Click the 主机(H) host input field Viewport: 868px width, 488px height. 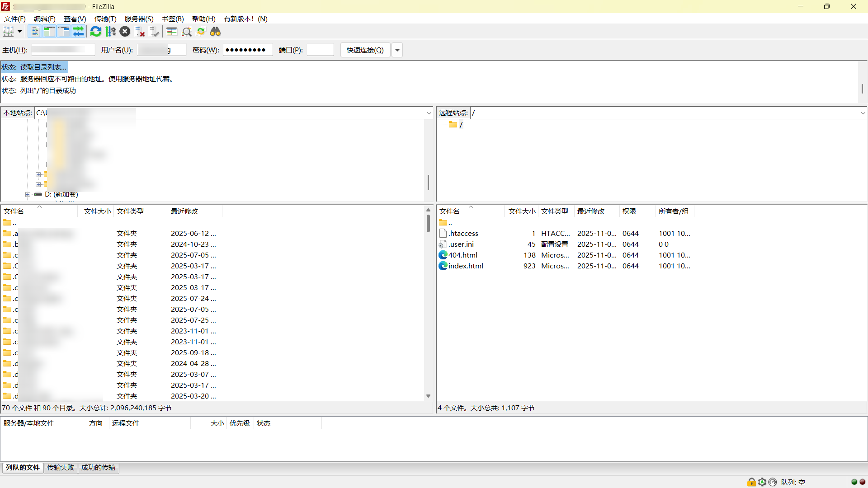pos(62,50)
